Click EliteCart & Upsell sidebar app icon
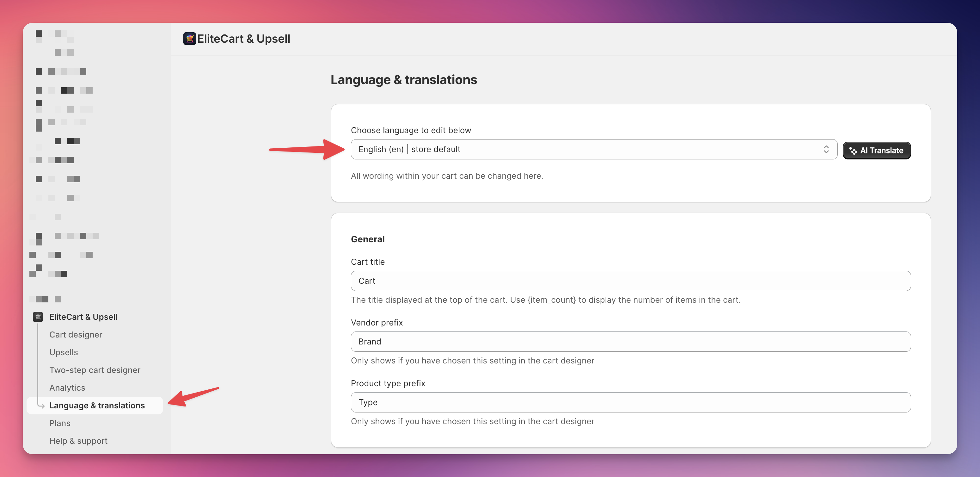Screen dimensions: 980x477 38,317
